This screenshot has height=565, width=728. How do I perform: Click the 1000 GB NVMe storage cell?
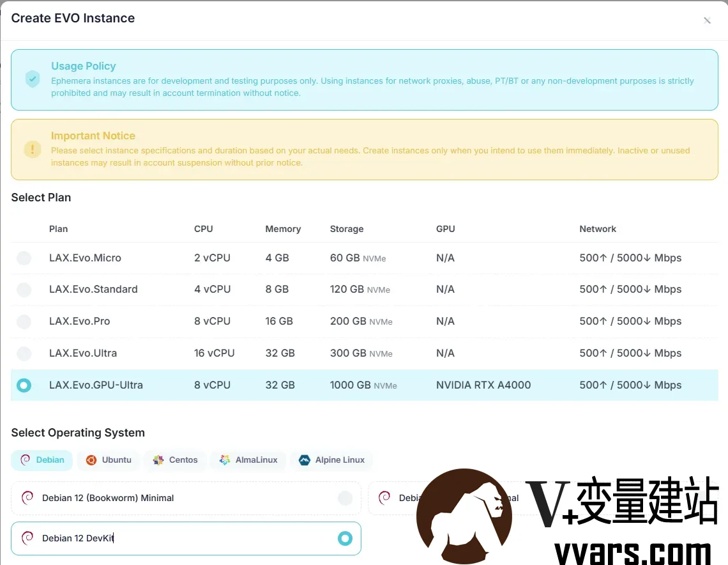(363, 385)
